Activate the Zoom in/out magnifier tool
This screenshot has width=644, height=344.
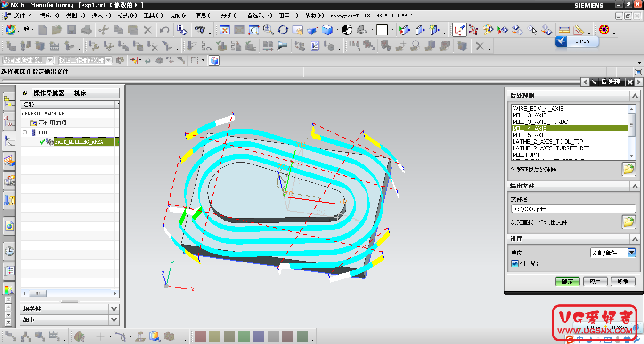[268, 30]
